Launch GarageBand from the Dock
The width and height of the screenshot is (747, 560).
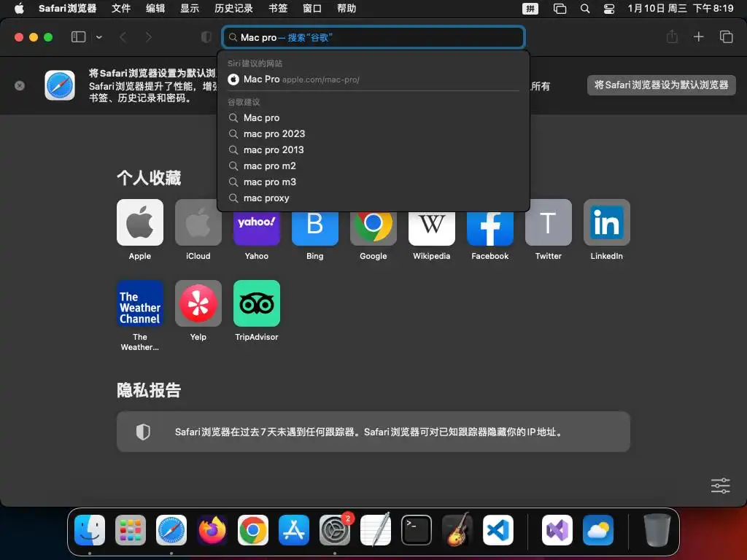[457, 530]
